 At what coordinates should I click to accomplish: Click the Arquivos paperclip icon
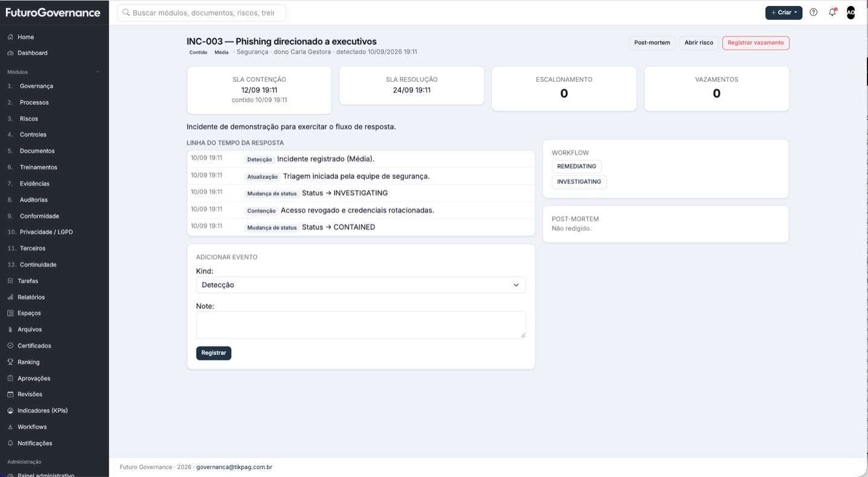pos(10,329)
